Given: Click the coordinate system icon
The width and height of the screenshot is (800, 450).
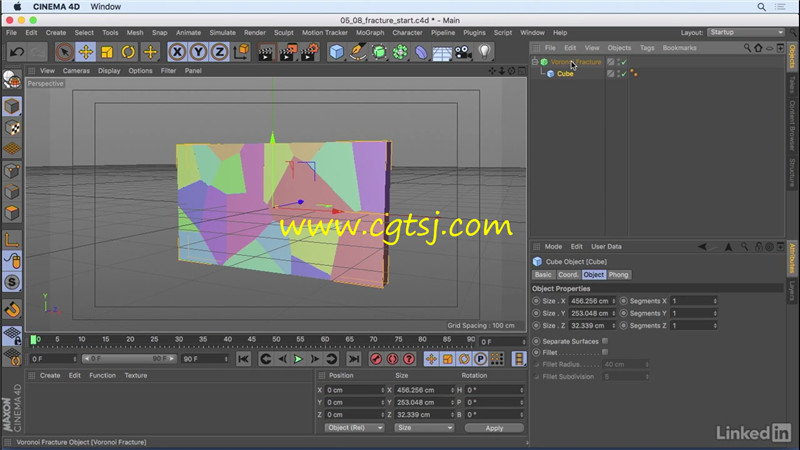Looking at the screenshot, I should pyautogui.click(x=241, y=52).
